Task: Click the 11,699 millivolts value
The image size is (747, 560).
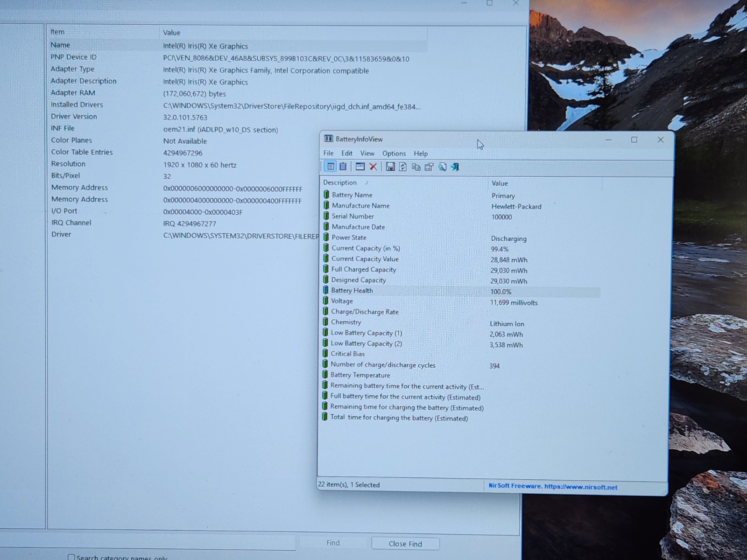Action: pyautogui.click(x=514, y=302)
